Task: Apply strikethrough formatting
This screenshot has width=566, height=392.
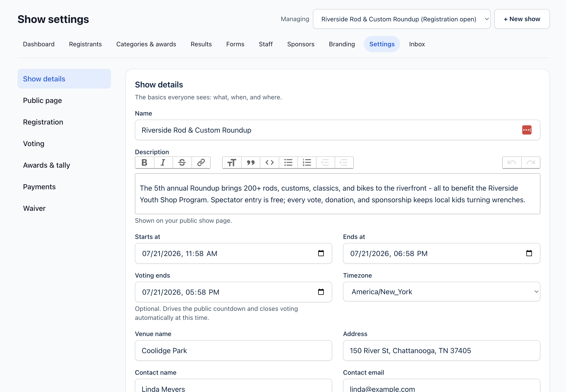Action: [182, 163]
